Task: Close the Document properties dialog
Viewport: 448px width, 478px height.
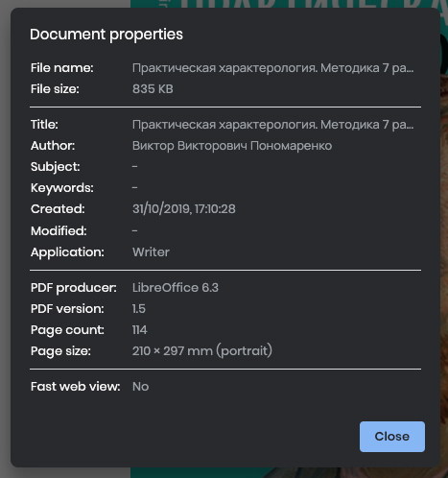Action: (392, 437)
